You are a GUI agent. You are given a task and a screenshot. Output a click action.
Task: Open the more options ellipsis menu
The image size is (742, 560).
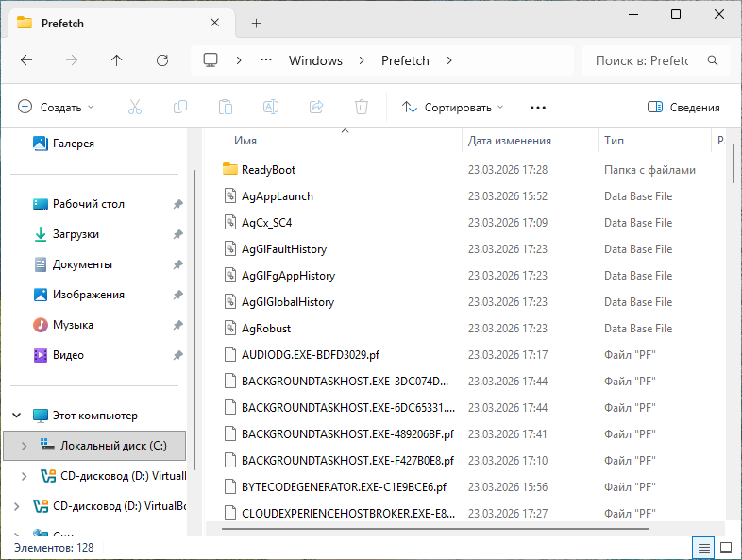[x=538, y=107]
